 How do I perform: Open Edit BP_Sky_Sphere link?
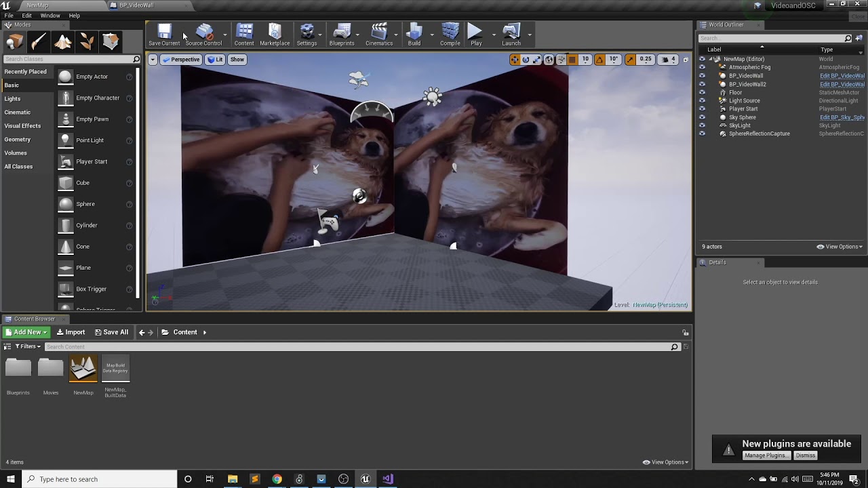pyautogui.click(x=842, y=117)
